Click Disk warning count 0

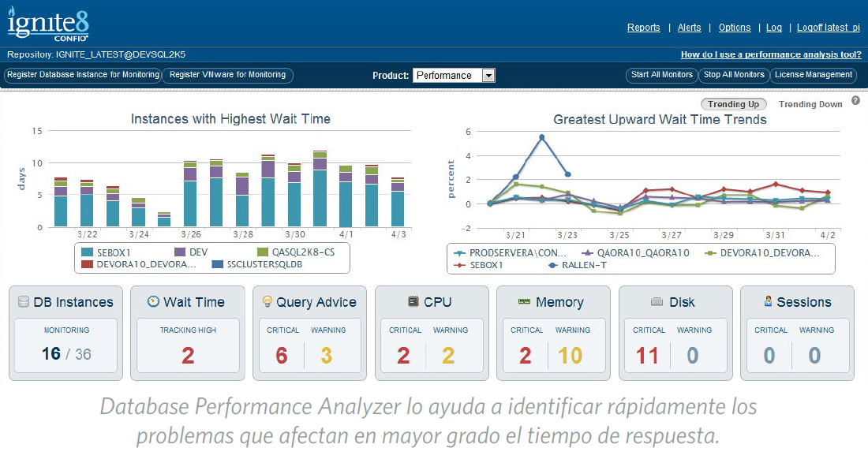point(693,356)
